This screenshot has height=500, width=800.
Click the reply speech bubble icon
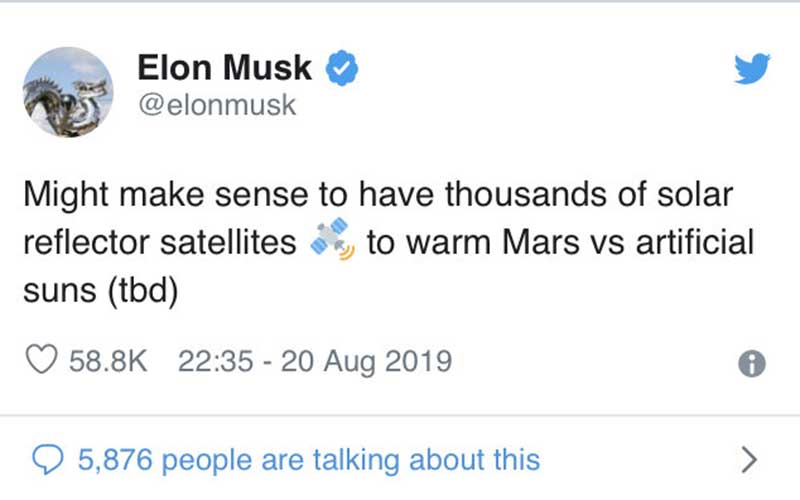(x=47, y=459)
